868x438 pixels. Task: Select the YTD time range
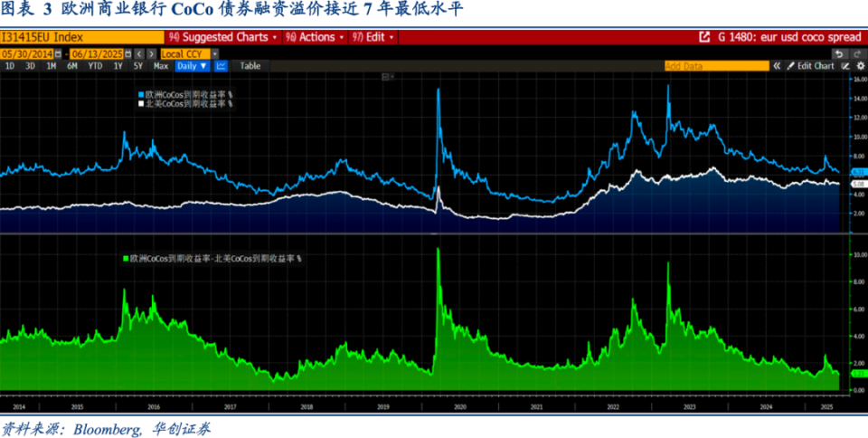coord(95,66)
